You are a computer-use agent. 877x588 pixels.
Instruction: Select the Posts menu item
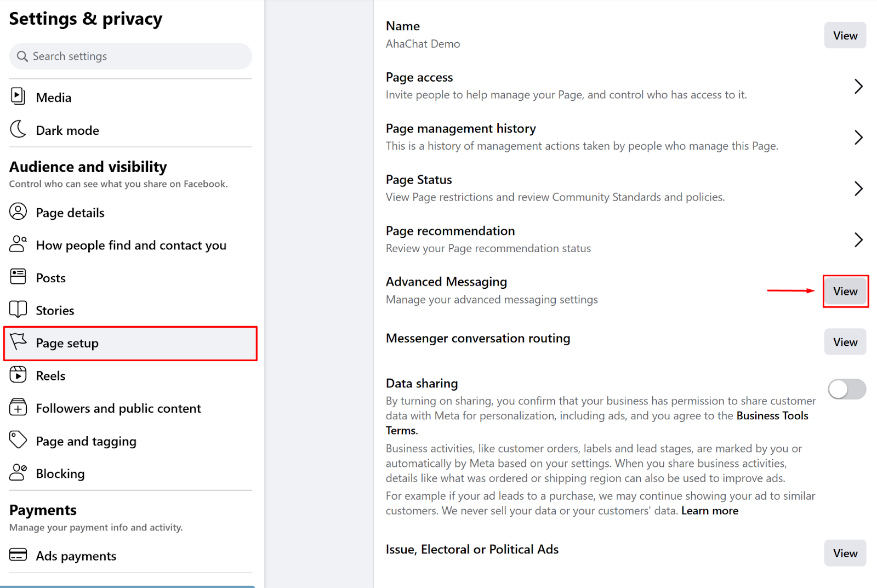(130, 278)
